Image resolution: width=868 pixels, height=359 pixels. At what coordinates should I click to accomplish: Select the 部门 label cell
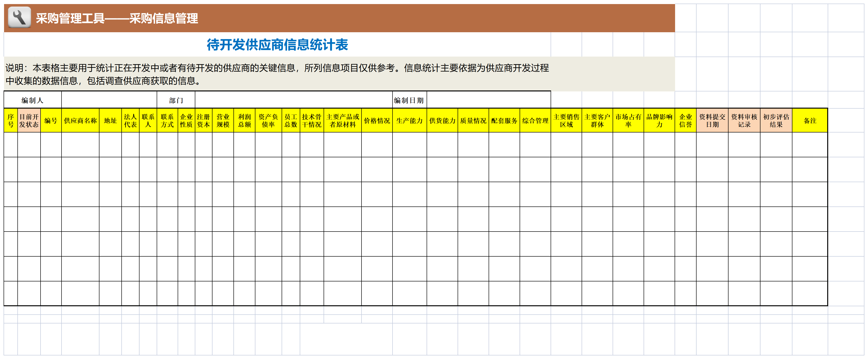(176, 100)
